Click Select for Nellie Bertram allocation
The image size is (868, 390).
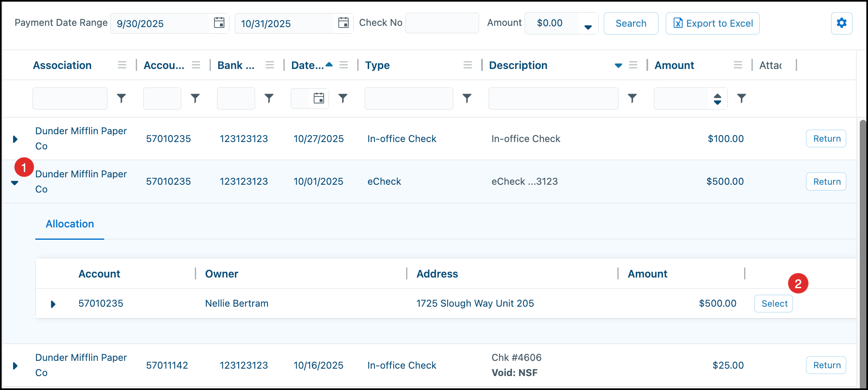[774, 303]
